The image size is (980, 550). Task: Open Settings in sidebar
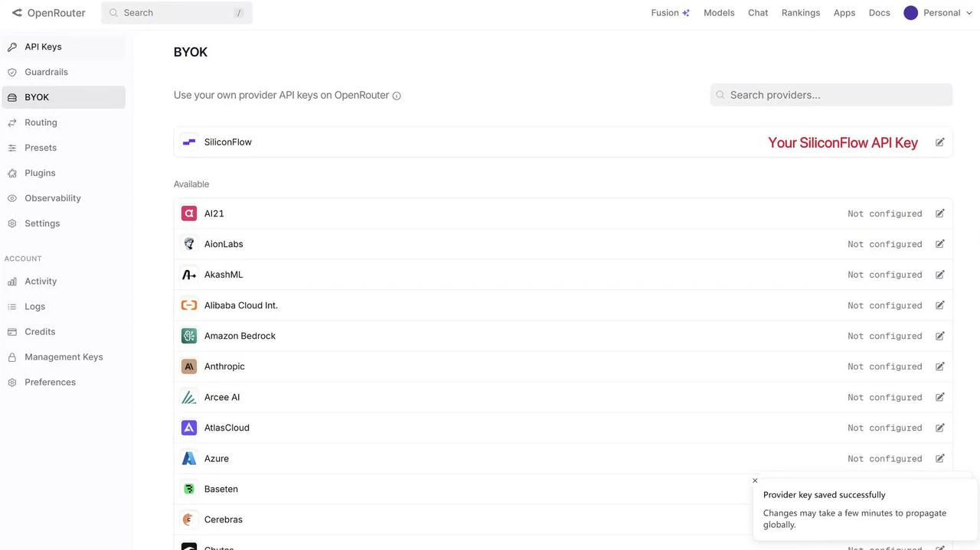coord(64,223)
